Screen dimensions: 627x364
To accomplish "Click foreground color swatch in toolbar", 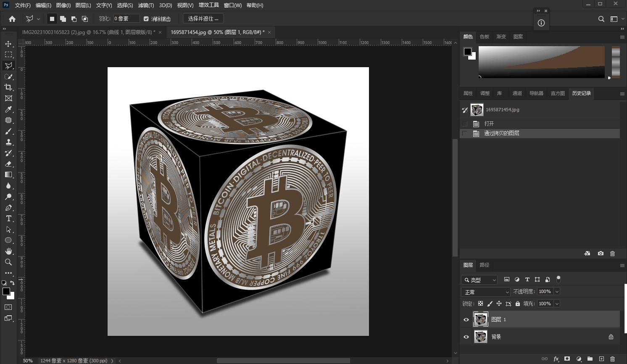I will pos(6,291).
